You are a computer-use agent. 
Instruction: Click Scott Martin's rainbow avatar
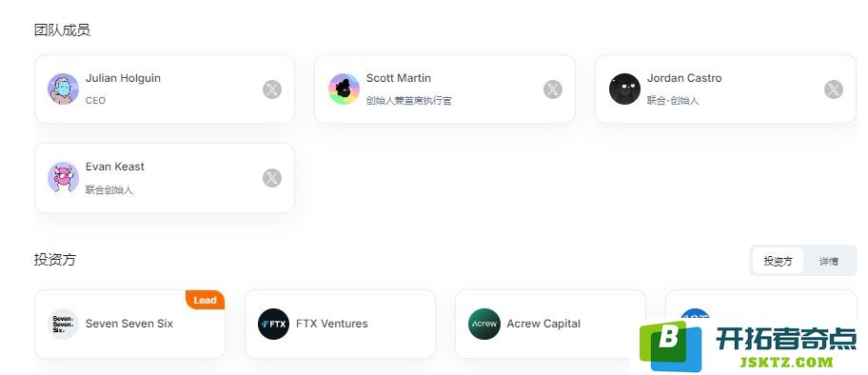[x=344, y=89]
